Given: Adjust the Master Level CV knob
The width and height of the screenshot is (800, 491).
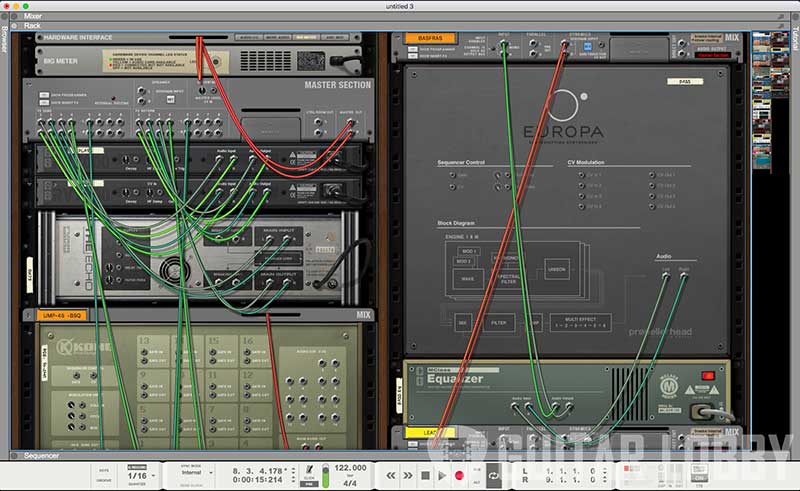Looking at the screenshot, I should pos(202,91).
